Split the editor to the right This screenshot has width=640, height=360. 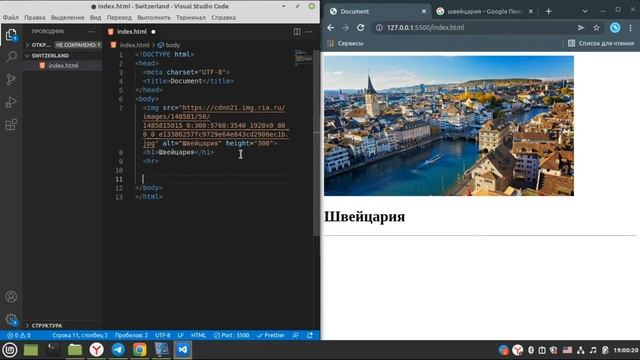tap(297, 31)
